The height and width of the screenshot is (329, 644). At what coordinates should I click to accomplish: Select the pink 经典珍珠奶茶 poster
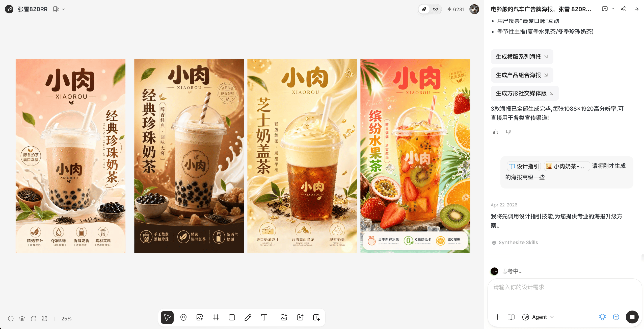pos(71,156)
